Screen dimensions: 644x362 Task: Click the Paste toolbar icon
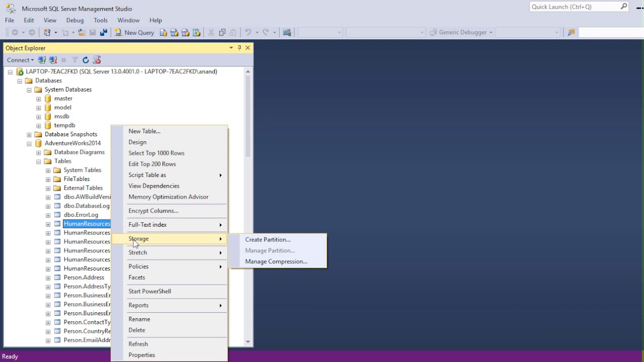[233, 32]
